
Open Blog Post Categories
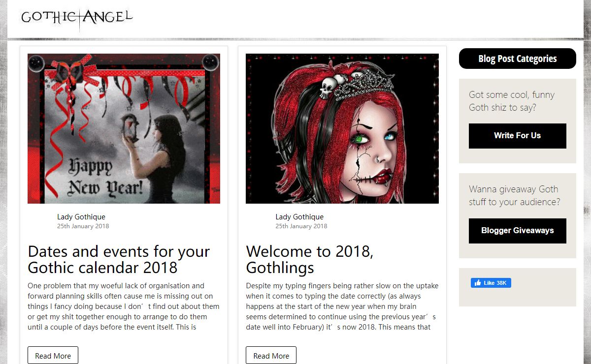point(517,59)
